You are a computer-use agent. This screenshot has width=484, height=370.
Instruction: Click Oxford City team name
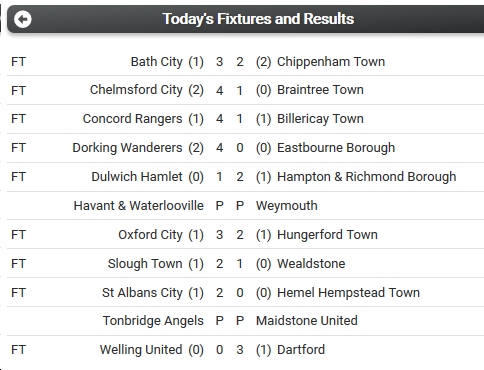click(x=150, y=235)
